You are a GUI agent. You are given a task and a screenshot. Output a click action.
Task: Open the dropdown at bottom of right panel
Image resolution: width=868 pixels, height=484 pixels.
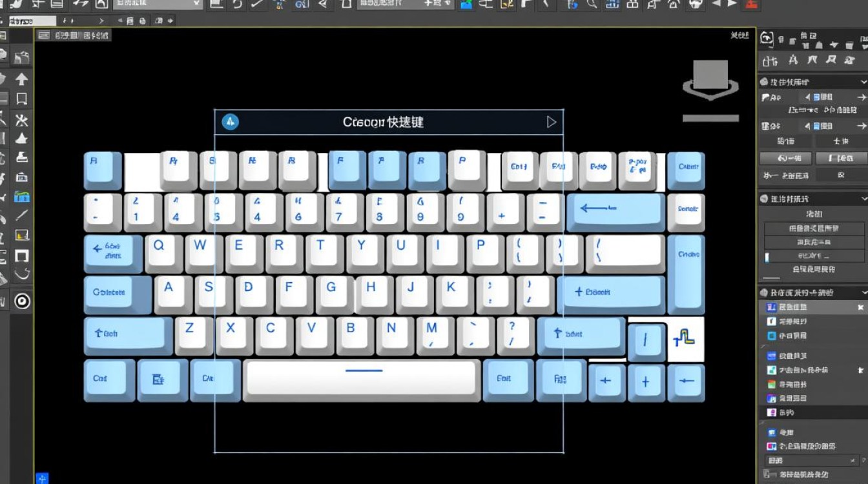(x=813, y=461)
